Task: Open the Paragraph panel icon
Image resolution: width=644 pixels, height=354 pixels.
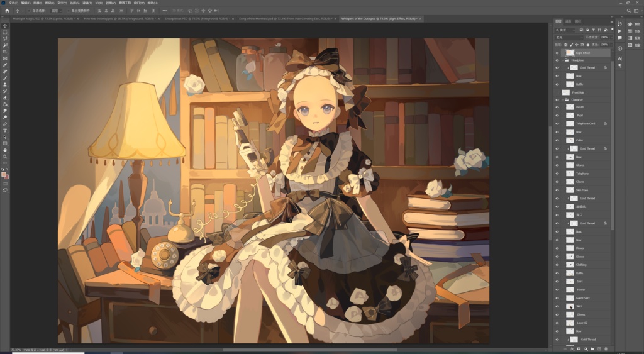Action: [619, 65]
